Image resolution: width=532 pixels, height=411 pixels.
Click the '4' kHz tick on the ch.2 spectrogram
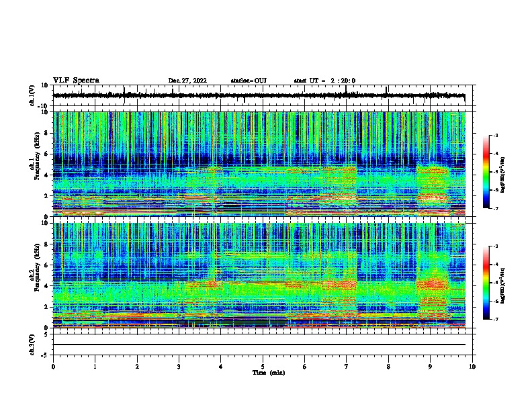(x=46, y=286)
